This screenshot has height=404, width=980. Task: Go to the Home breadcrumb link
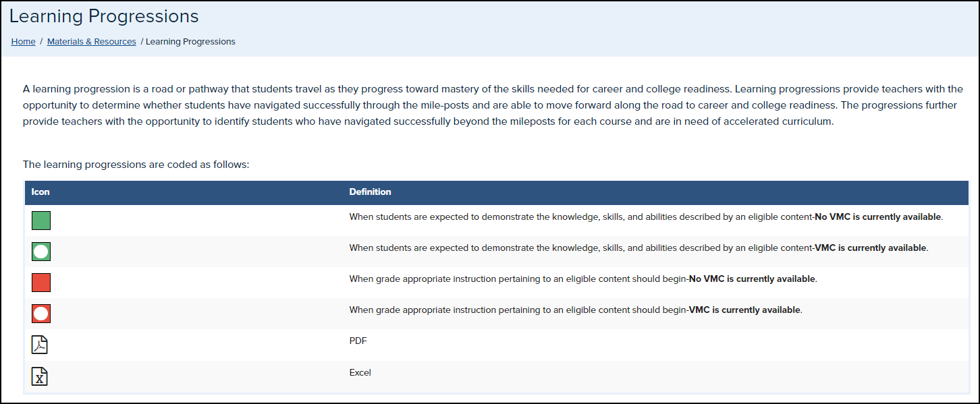point(23,42)
